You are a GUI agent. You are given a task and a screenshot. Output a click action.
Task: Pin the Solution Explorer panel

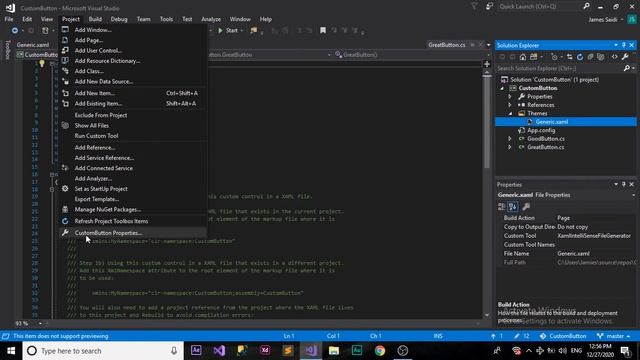click(x=624, y=45)
